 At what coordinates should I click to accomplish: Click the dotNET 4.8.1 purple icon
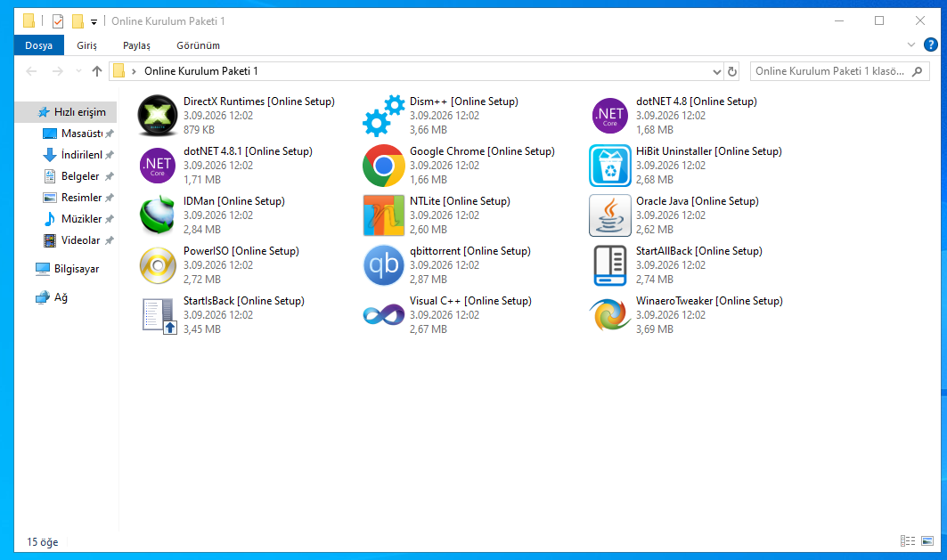click(158, 166)
